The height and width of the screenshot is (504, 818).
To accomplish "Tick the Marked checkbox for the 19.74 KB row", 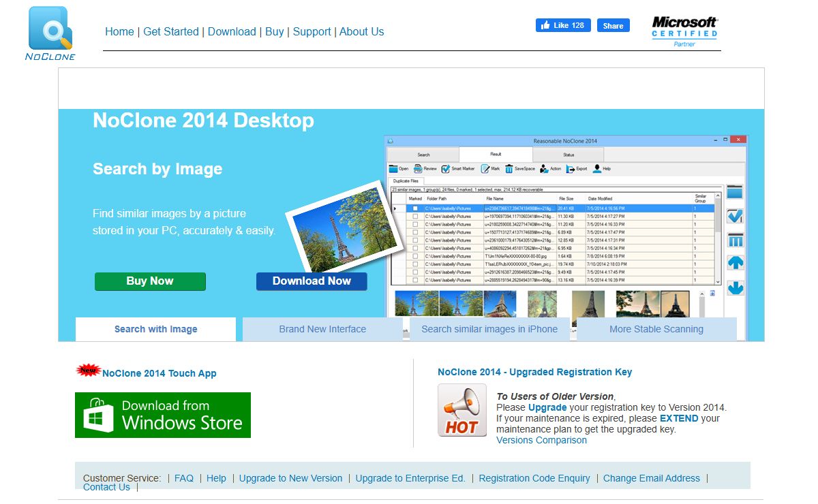I will 414,264.
